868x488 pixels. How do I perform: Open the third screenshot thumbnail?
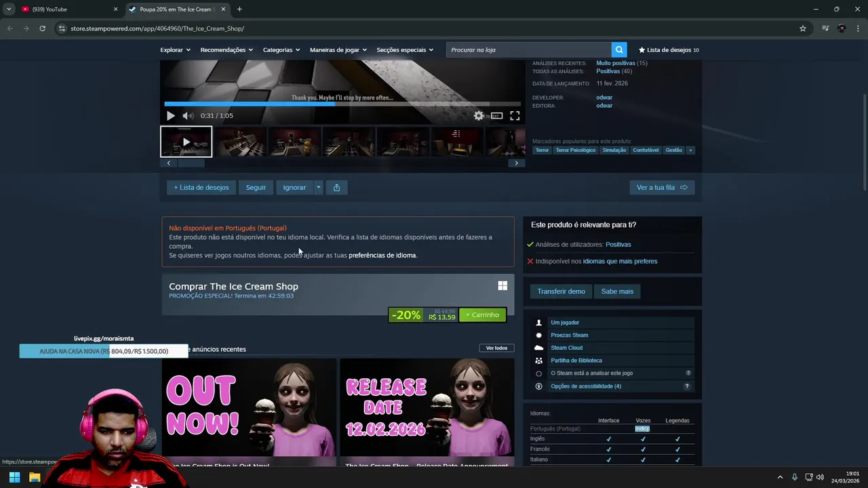pyautogui.click(x=295, y=142)
